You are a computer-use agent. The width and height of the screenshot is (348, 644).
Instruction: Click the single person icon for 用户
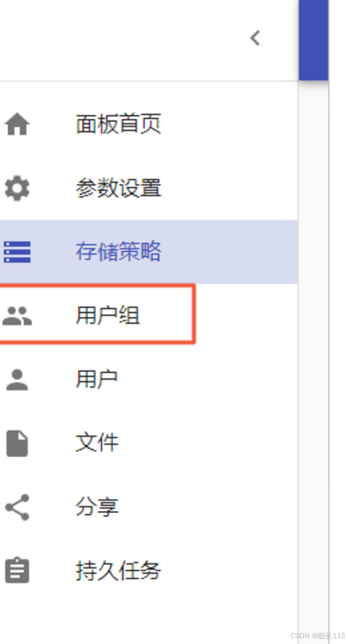17,380
